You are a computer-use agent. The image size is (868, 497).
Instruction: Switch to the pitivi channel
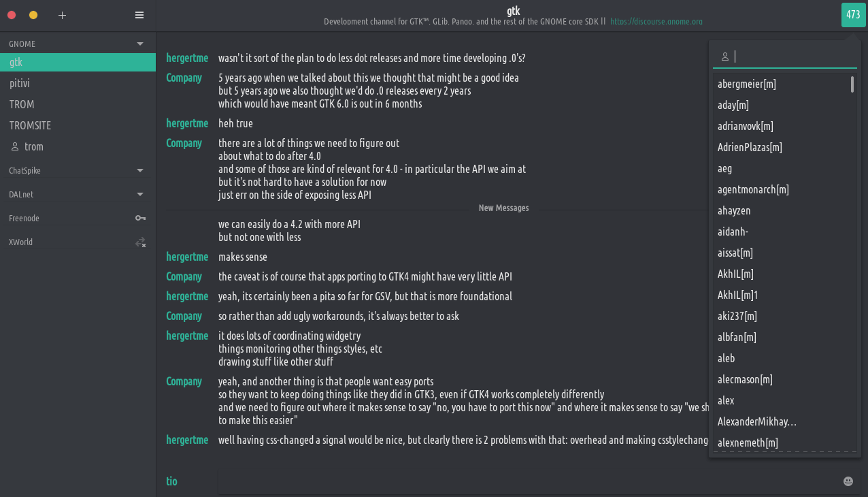[20, 83]
